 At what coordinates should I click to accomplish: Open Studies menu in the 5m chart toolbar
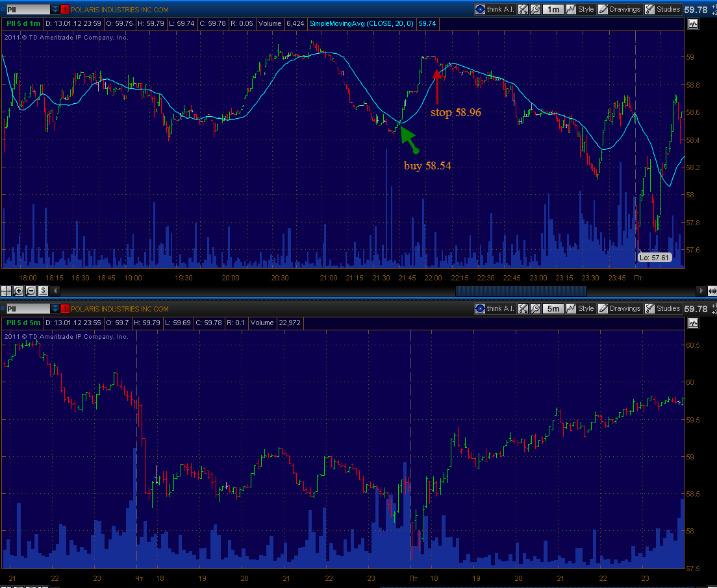tap(663, 308)
